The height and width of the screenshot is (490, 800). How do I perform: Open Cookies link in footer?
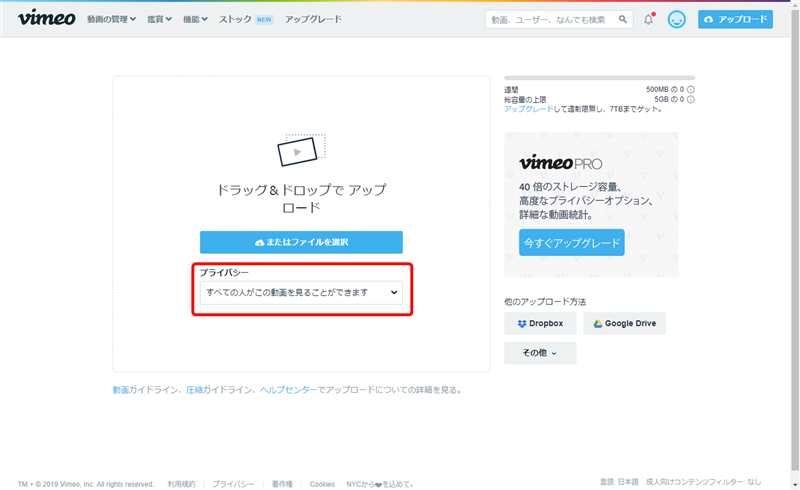pyautogui.click(x=322, y=484)
